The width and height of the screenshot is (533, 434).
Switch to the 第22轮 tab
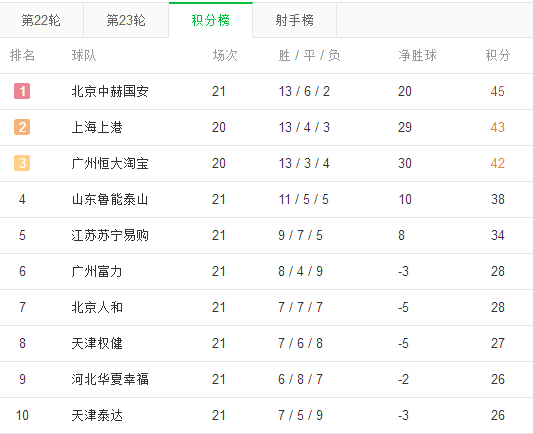(x=41, y=20)
